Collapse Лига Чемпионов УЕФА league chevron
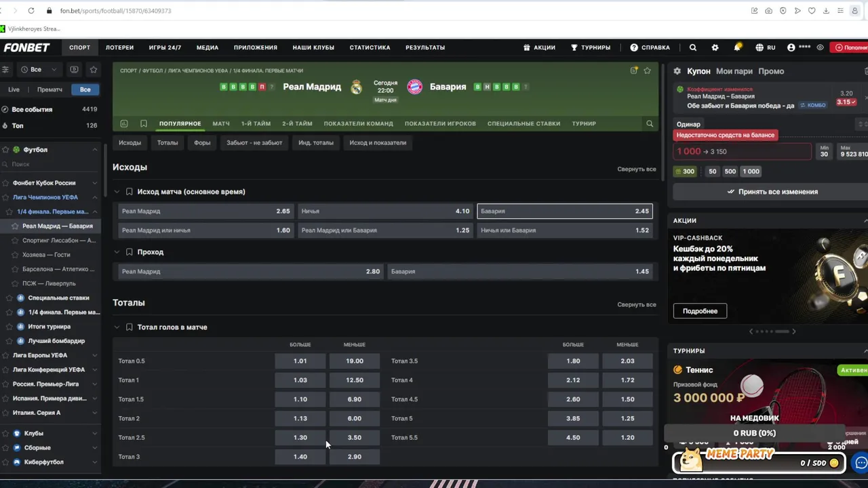The image size is (868, 488). [95, 197]
